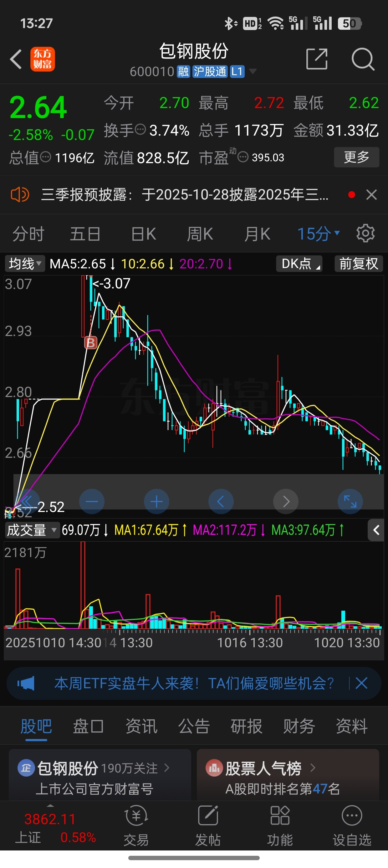Tap the 市盈 value 395.03

(268, 158)
